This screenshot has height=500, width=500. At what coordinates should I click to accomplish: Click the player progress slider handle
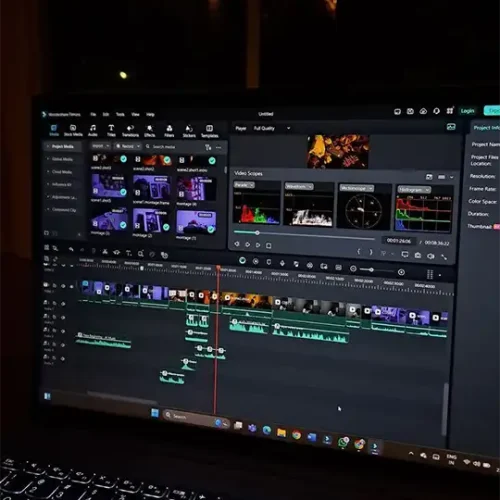tap(257, 233)
